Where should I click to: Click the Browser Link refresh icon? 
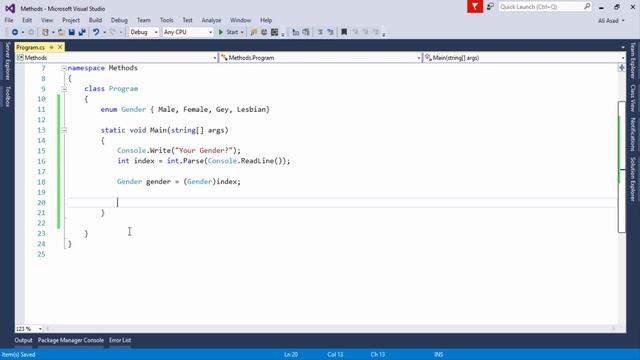point(264,32)
